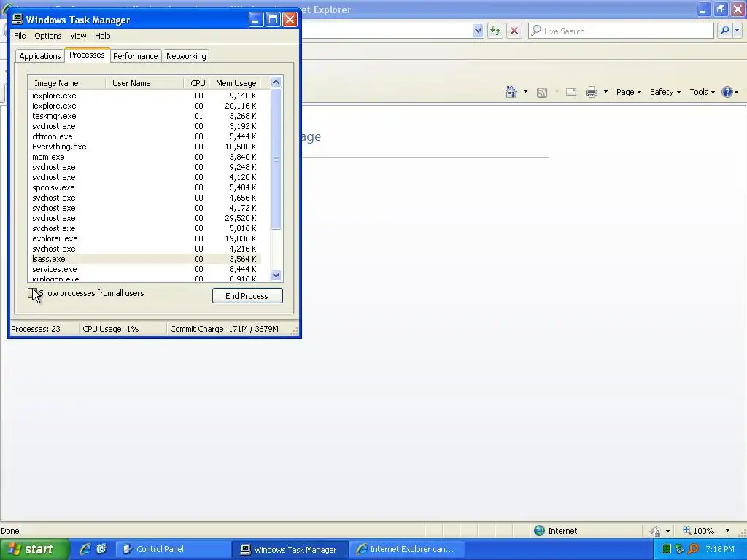This screenshot has height=560, width=747.
Task: Click the process list scroll up arrow
Action: [276, 82]
